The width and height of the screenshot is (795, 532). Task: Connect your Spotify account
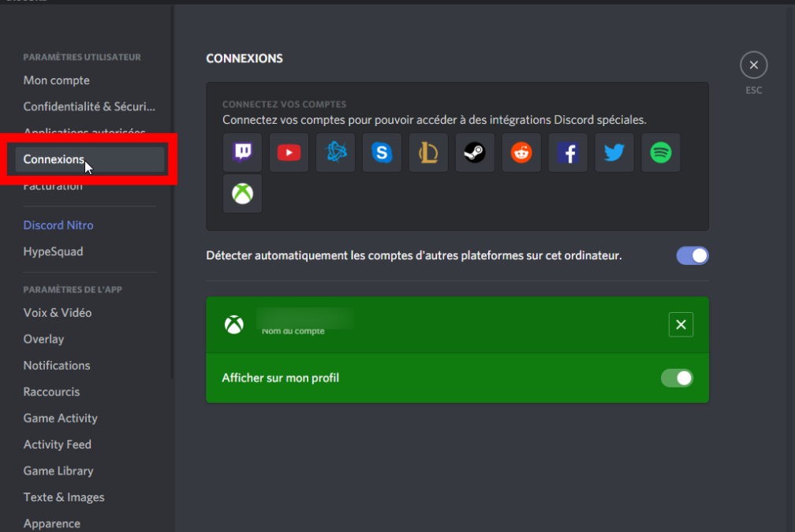(661, 153)
